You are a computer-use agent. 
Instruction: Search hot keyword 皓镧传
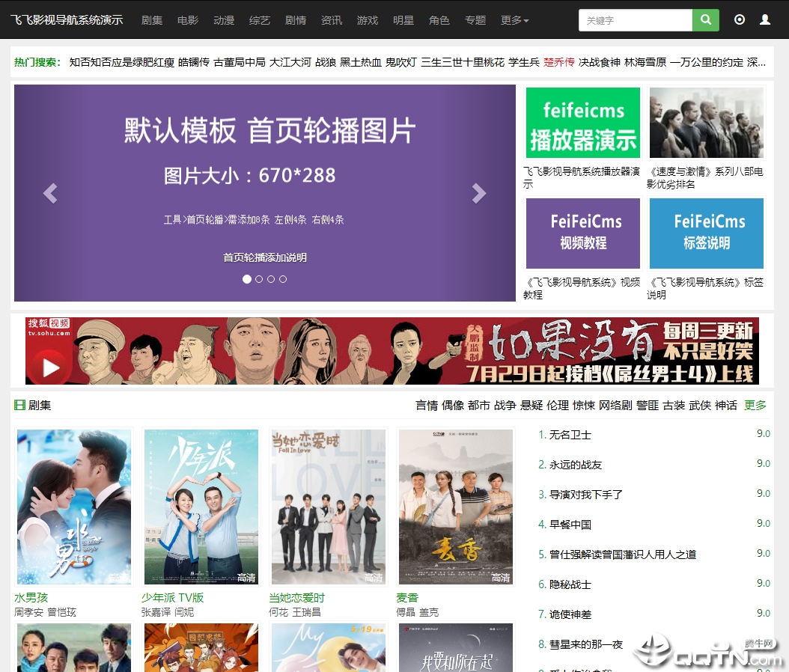pyautogui.click(x=194, y=62)
